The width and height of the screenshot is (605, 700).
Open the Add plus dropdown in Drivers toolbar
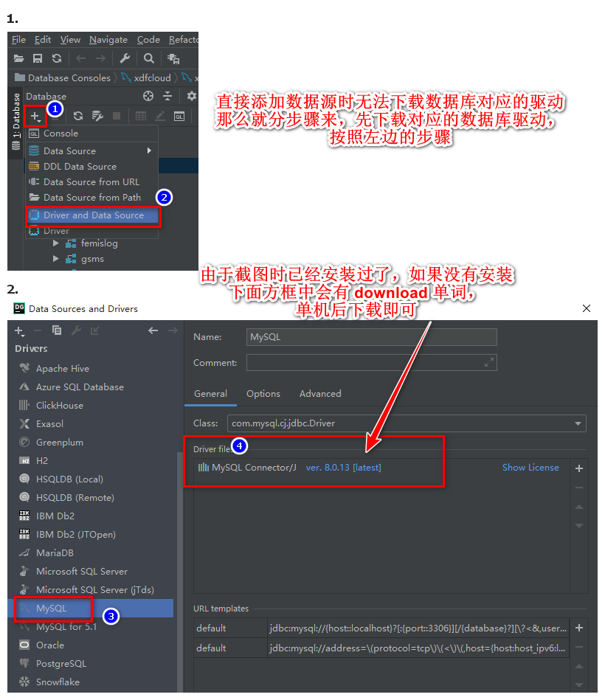(x=19, y=330)
